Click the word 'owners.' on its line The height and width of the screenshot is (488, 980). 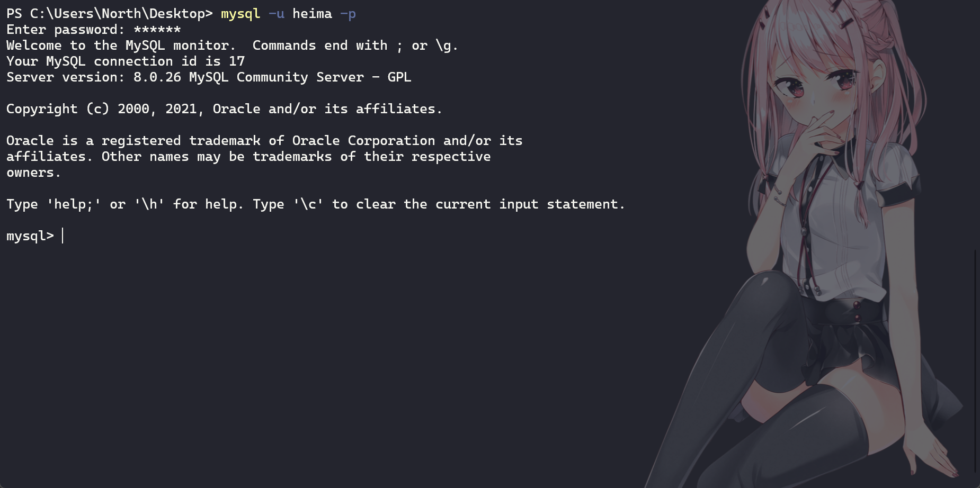[33, 173]
